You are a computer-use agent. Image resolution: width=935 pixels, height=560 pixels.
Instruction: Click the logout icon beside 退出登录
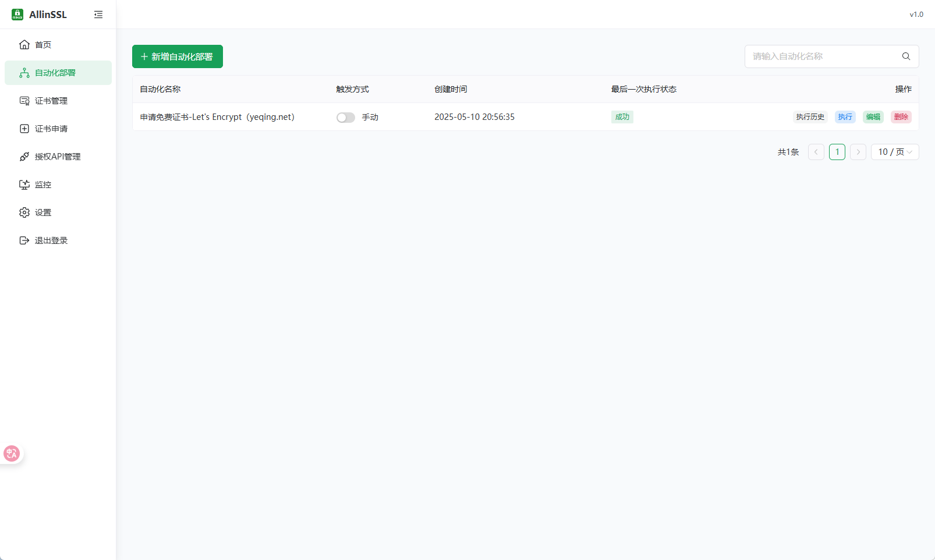click(x=24, y=240)
